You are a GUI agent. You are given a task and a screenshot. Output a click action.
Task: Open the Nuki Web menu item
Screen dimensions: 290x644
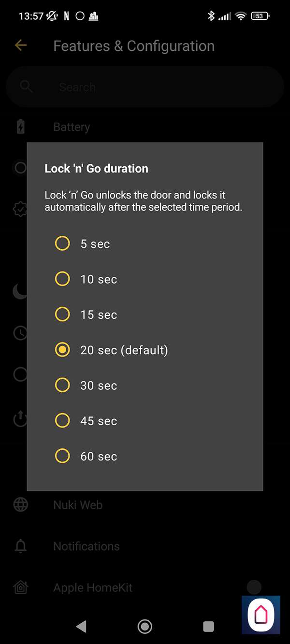click(78, 505)
